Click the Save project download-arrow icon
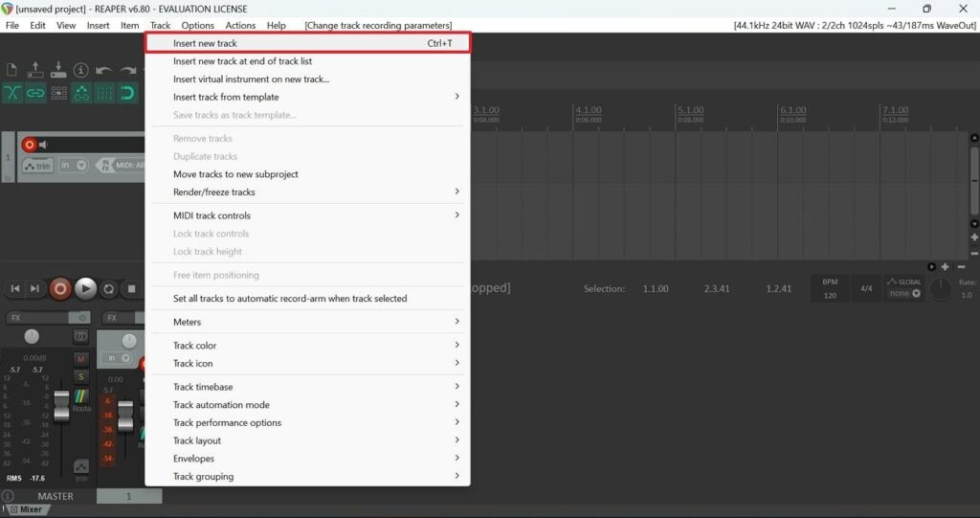Screen dimensions: 980x518 point(58,70)
